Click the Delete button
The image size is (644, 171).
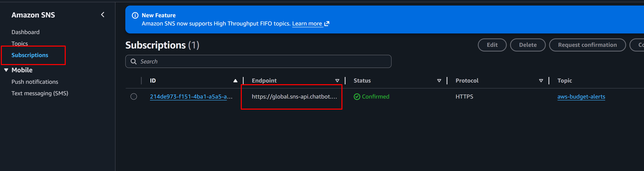click(x=528, y=45)
